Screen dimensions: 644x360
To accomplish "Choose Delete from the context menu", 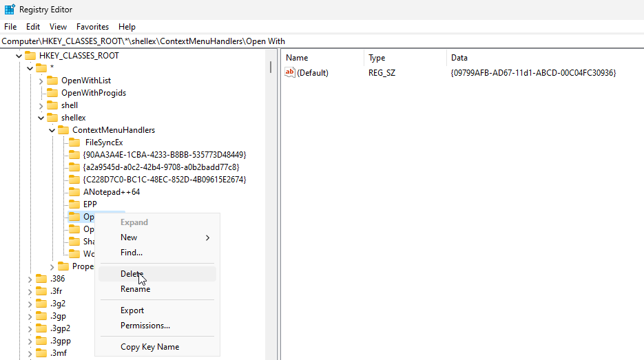I will (131, 274).
